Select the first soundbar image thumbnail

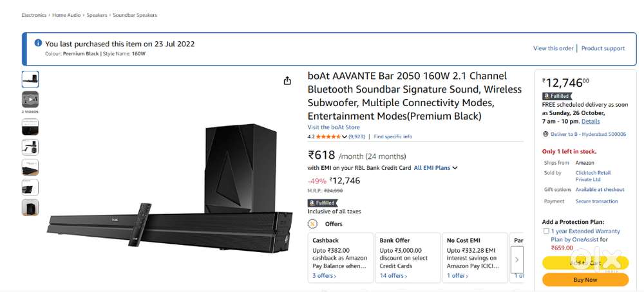30,79
